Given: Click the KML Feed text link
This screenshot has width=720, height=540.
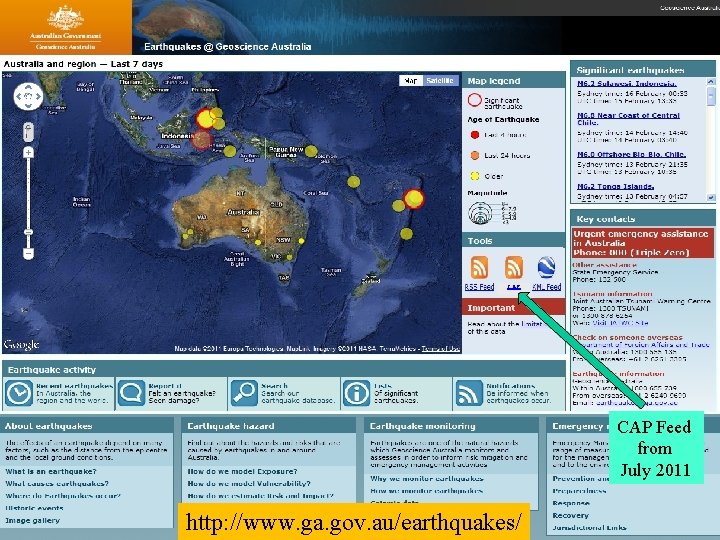Looking at the screenshot, I should pyautogui.click(x=546, y=287).
